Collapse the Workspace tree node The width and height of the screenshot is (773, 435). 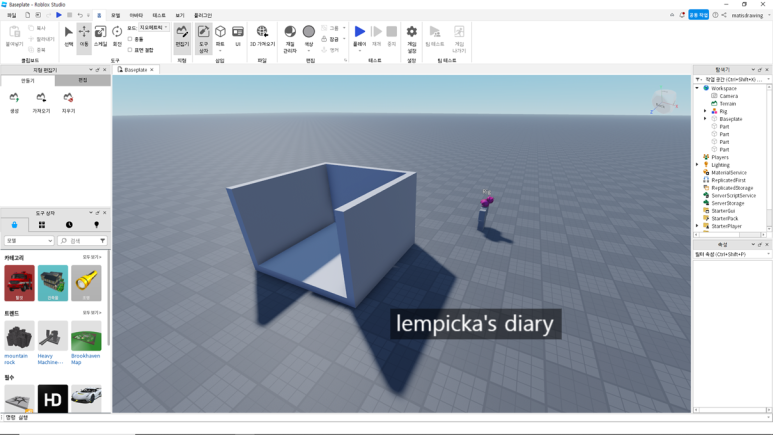698,88
